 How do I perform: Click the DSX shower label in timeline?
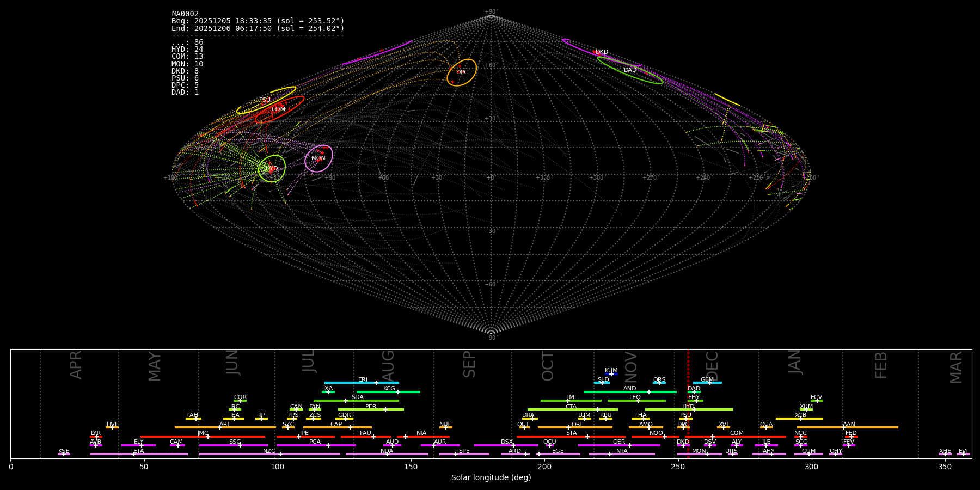pos(507,442)
